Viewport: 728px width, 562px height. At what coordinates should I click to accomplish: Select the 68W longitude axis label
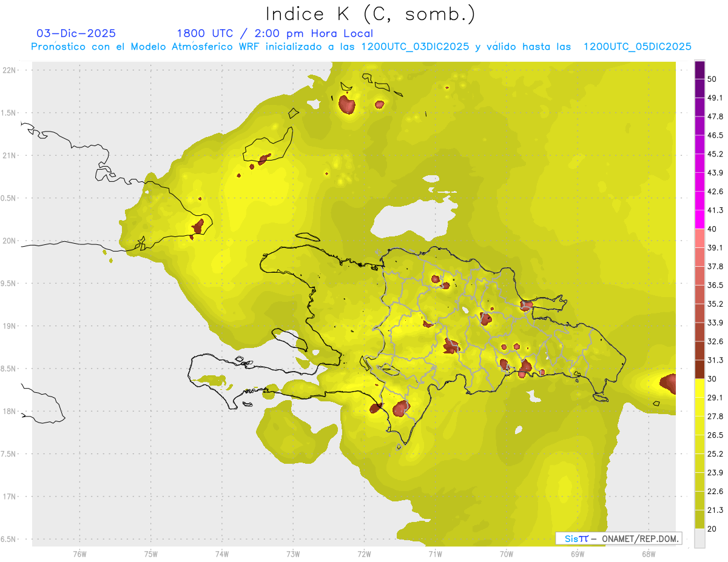(x=648, y=554)
